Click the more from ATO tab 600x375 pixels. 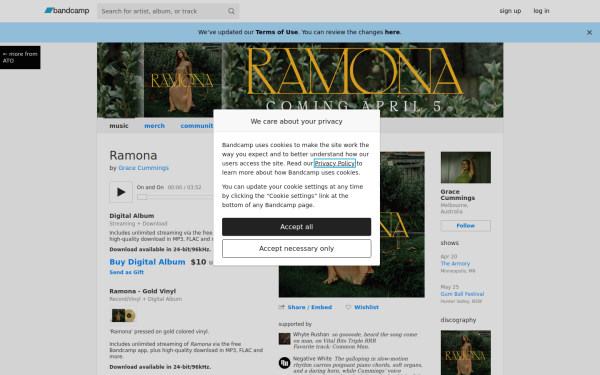[20, 57]
